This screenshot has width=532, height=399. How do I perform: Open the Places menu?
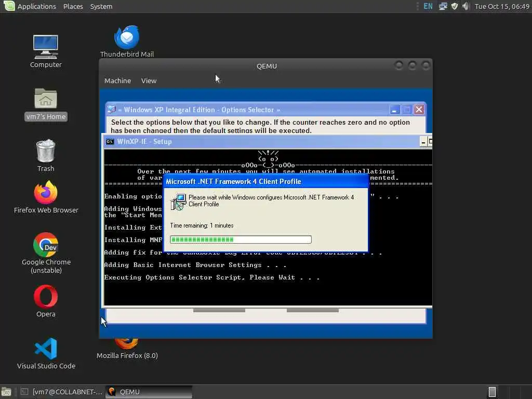(73, 6)
